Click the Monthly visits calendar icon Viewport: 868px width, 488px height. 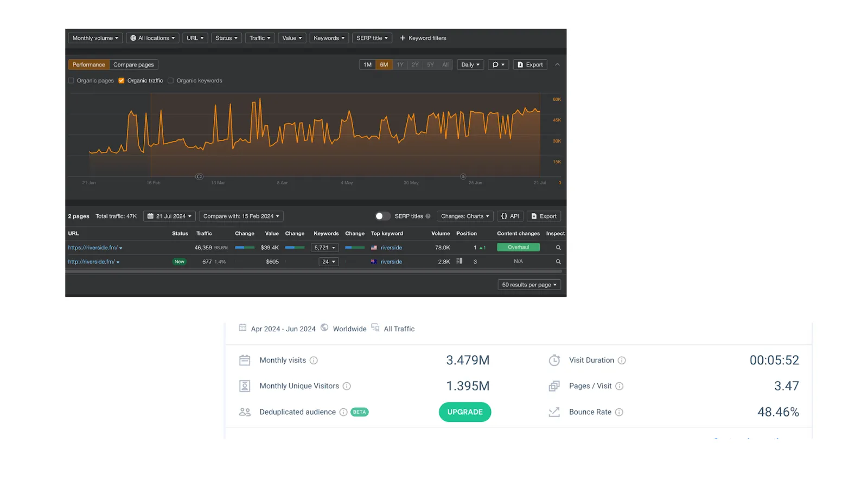[245, 360]
